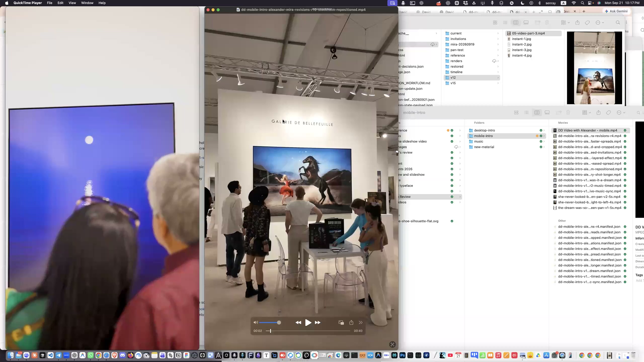Open the View menu in the menu bar
The image size is (644, 362).
point(72,3)
